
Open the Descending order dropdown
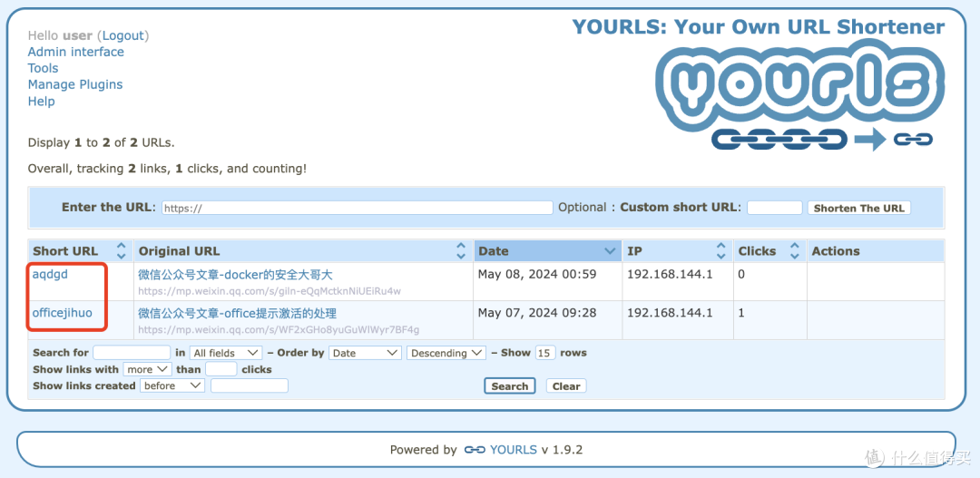point(446,353)
